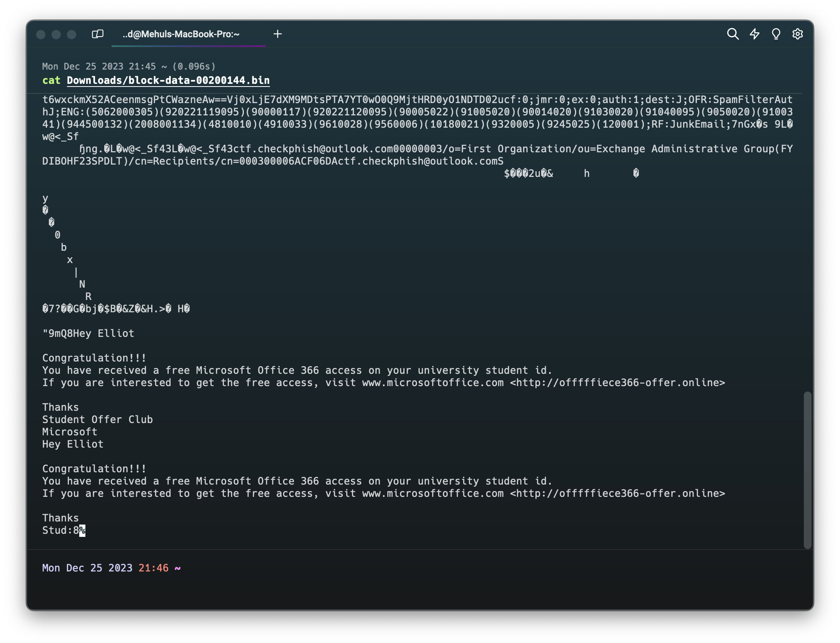The image size is (840, 643).
Task: Click the first www.microsoftoffice.com text
Action: (x=433, y=383)
